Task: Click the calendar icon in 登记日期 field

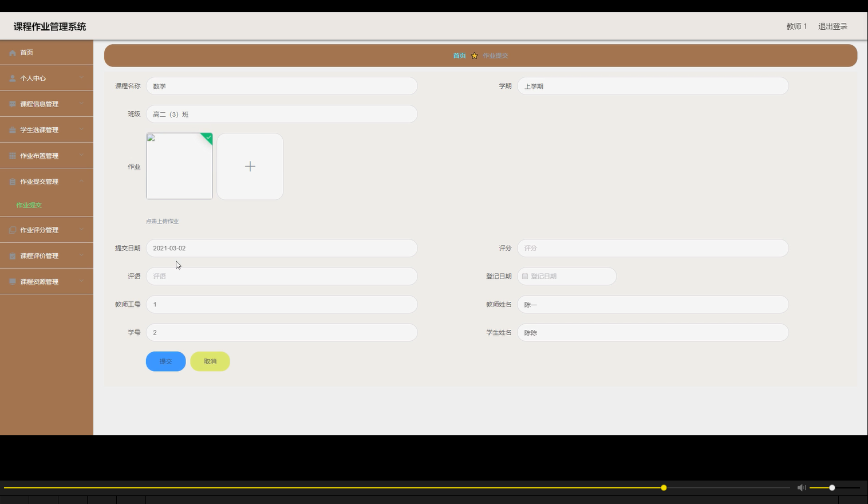Action: point(525,276)
